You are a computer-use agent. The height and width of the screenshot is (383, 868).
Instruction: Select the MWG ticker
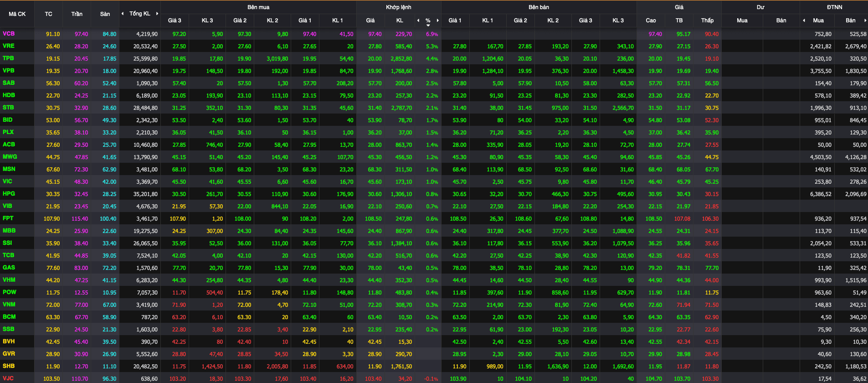[x=10, y=157]
